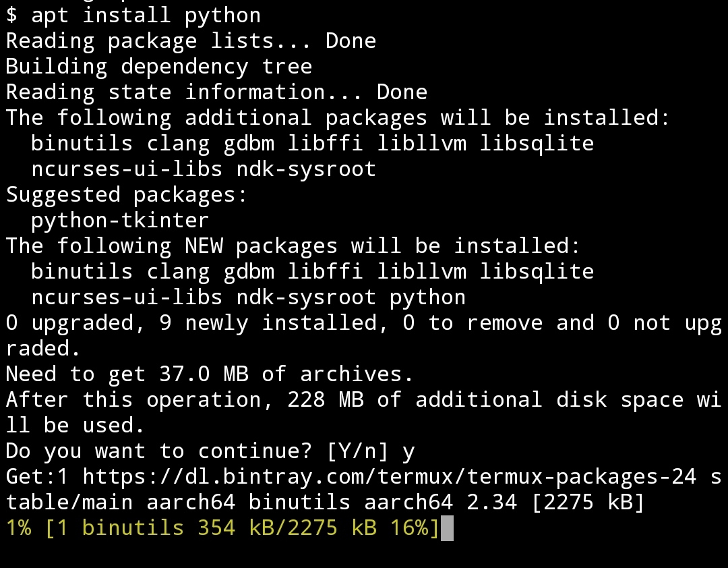Click the '228 MB' disk space text
The image size is (728, 568).
coord(326,400)
